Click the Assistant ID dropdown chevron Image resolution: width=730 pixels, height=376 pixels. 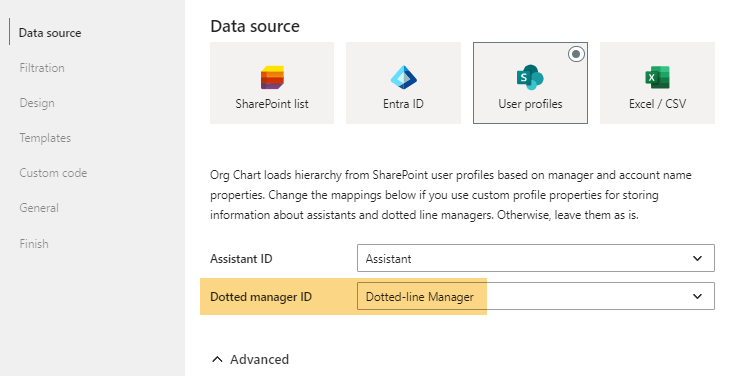click(697, 258)
